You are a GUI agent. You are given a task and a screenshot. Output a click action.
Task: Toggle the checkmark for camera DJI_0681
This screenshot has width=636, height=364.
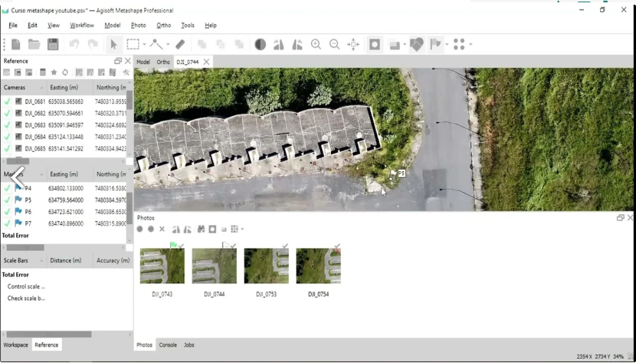click(7, 102)
